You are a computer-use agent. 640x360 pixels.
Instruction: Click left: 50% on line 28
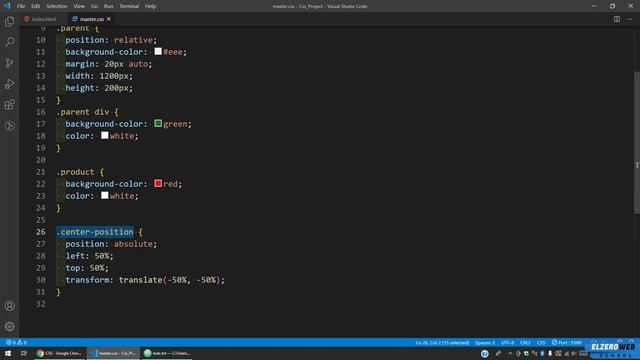[x=89, y=256]
